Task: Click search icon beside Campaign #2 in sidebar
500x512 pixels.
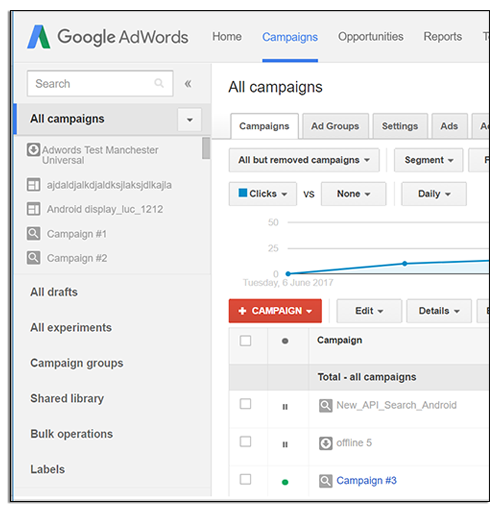Action: [x=33, y=258]
